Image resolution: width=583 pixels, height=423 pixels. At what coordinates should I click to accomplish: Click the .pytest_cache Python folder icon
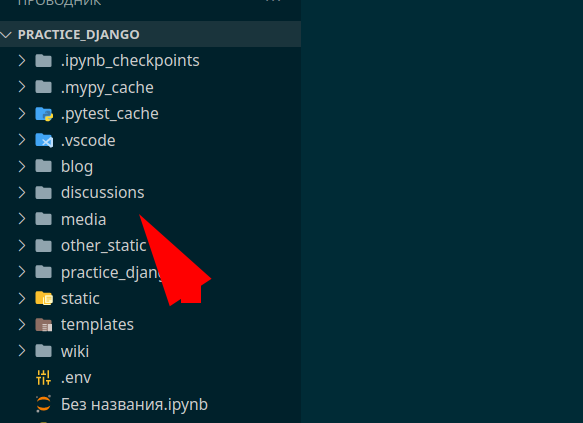pyautogui.click(x=44, y=114)
